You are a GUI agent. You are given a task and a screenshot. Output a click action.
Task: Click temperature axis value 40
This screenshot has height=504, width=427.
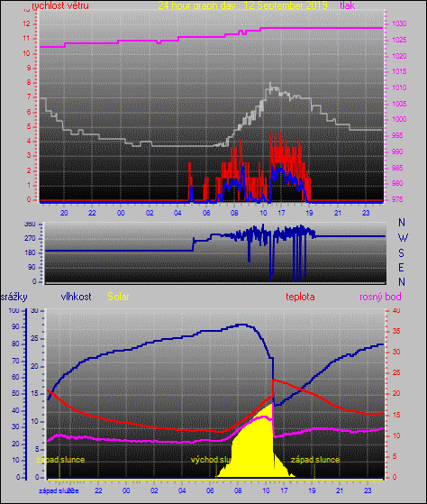pyautogui.click(x=396, y=311)
